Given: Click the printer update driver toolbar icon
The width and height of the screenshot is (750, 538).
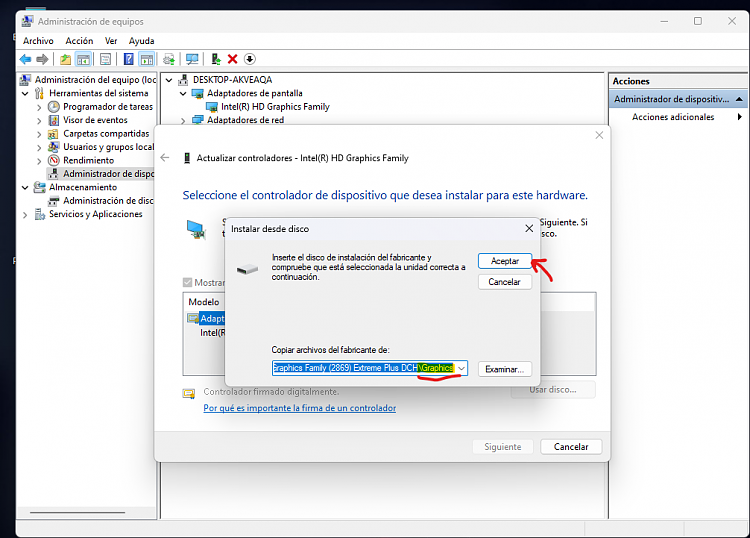Looking at the screenshot, I should pos(168,59).
